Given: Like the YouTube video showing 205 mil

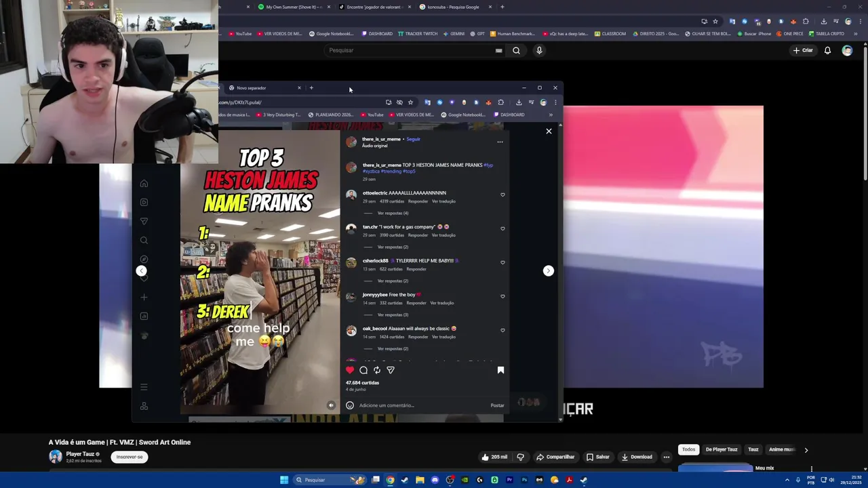Looking at the screenshot, I should (494, 457).
